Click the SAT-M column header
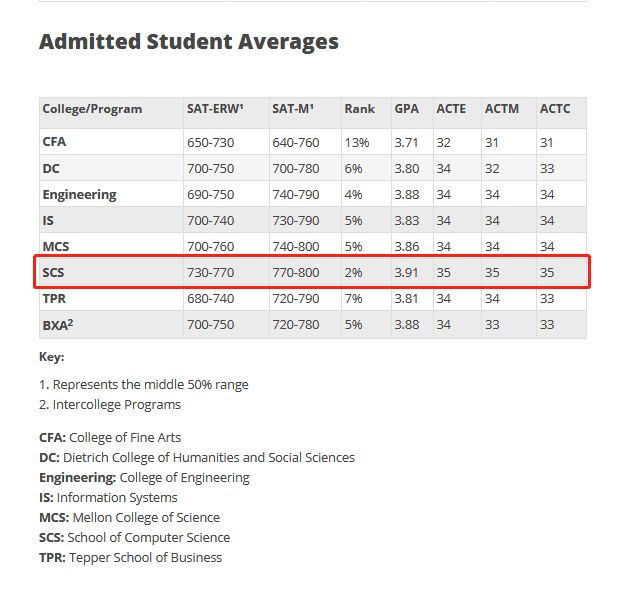Screen dimensions: 628x590 coord(293,109)
